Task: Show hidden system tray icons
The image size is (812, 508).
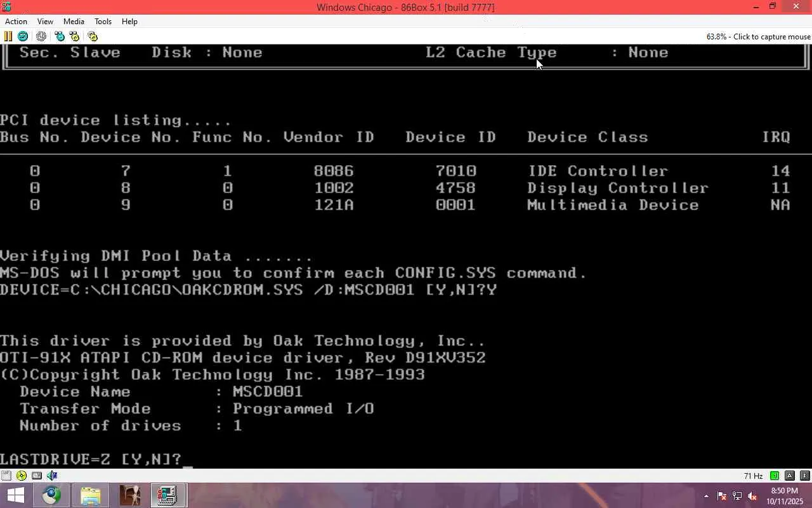Action: (x=707, y=496)
